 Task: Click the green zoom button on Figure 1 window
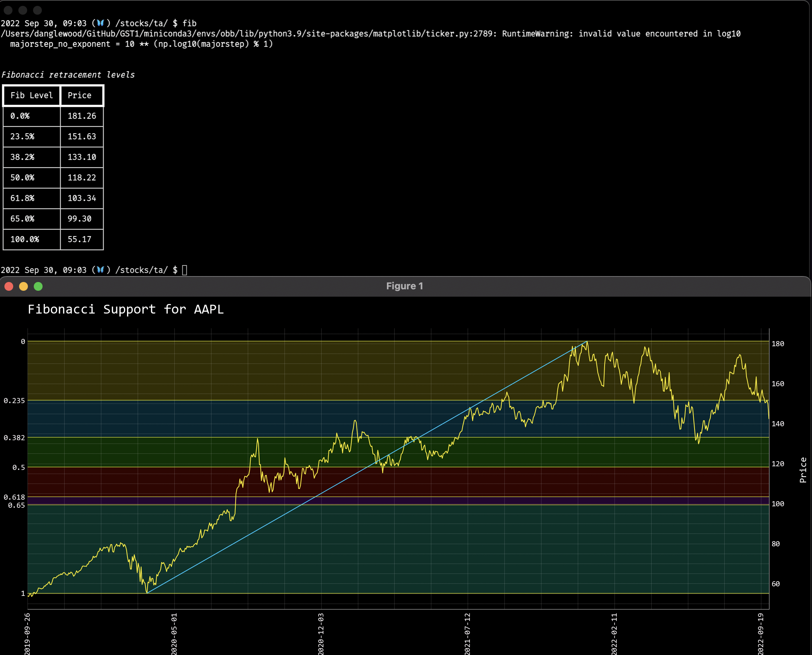point(38,286)
